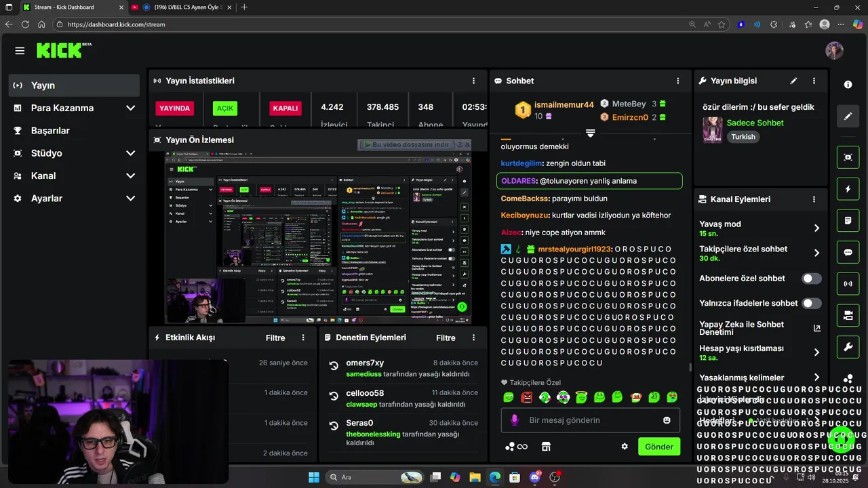Open Yayın bilgisi panel three-dot menu
The height and width of the screenshot is (488, 868).
(x=814, y=81)
